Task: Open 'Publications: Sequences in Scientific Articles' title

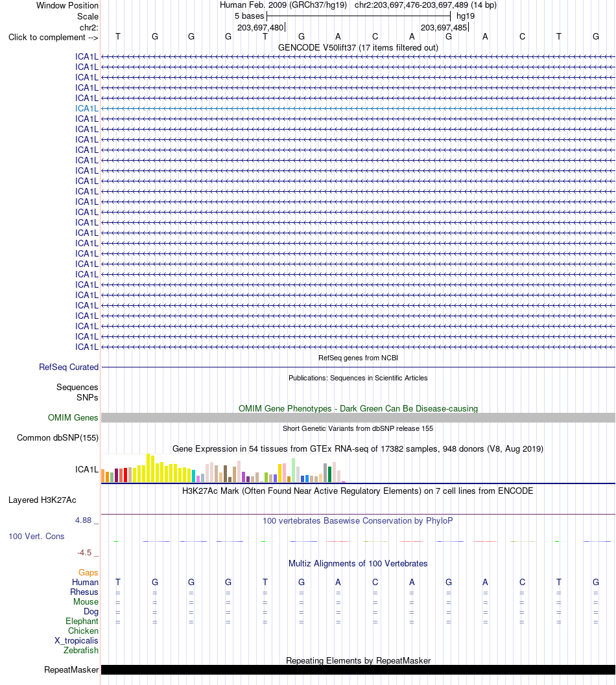Action: [358, 378]
